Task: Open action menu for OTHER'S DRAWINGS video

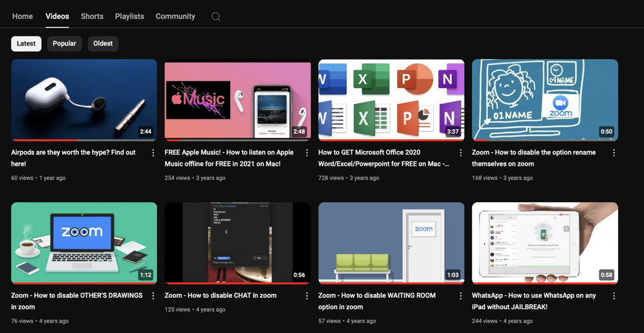Action: pyautogui.click(x=153, y=296)
